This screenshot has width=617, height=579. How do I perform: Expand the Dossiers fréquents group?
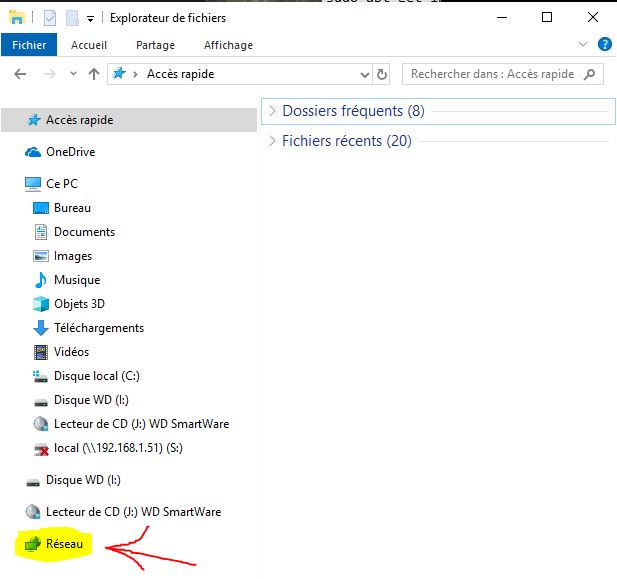(272, 111)
